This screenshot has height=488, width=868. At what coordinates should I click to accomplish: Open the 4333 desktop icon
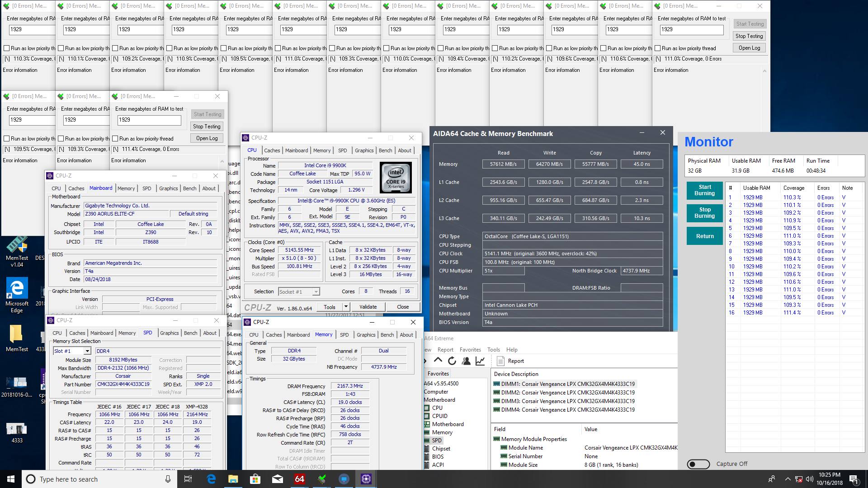tap(17, 432)
